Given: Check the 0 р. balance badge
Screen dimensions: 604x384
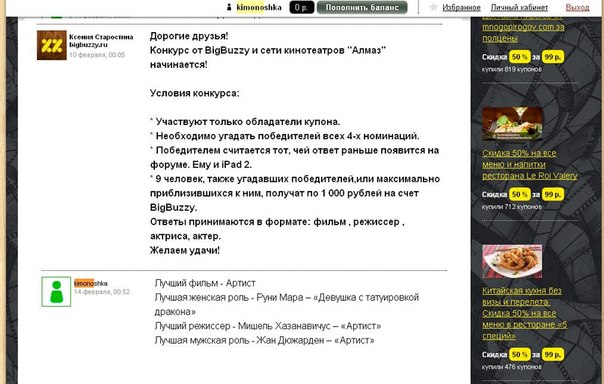Looking at the screenshot, I should [x=302, y=7].
